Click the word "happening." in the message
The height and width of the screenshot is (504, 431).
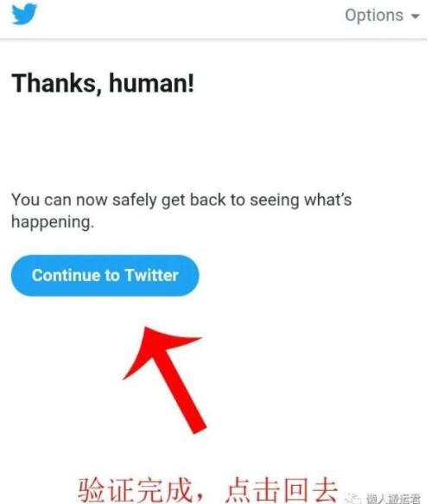click(x=53, y=222)
